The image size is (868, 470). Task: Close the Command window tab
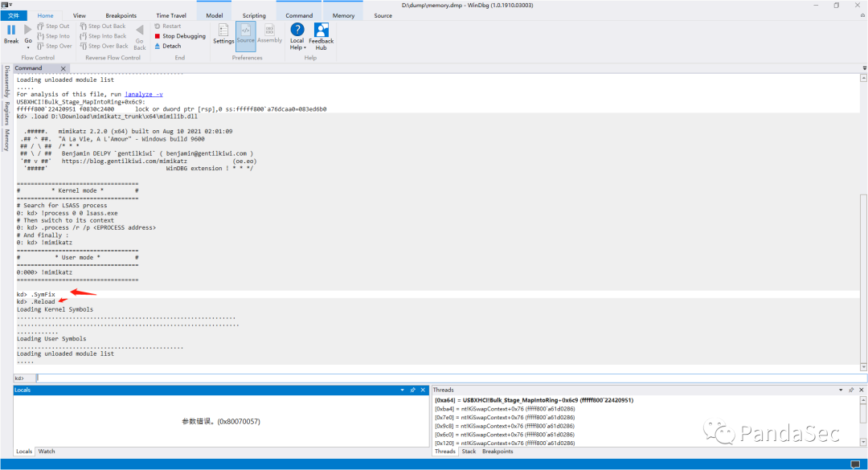(x=63, y=68)
